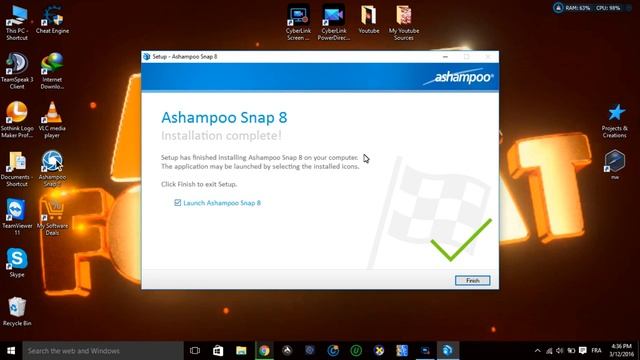Minimize the Ashampoo Snap 8 setup window
The height and width of the screenshot is (360, 640).
pos(445,57)
